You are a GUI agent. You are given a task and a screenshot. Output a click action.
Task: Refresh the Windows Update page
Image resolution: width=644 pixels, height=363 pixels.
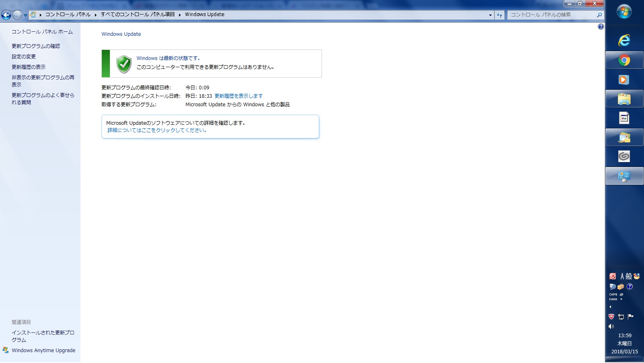tap(500, 15)
